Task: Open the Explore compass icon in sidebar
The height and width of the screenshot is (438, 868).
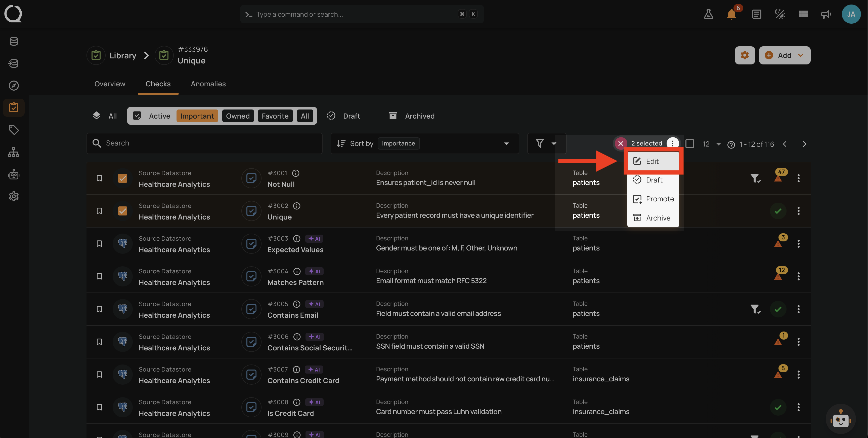Action: pos(14,85)
